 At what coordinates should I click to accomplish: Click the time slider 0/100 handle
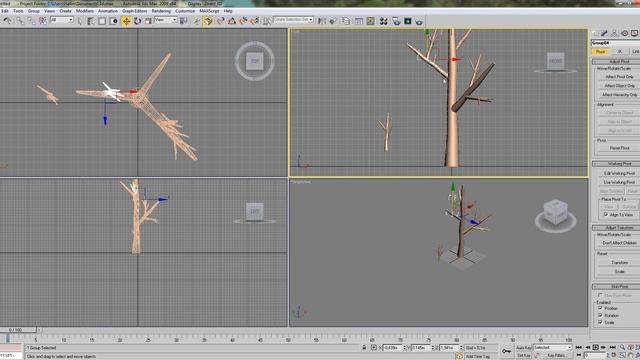pos(18,330)
